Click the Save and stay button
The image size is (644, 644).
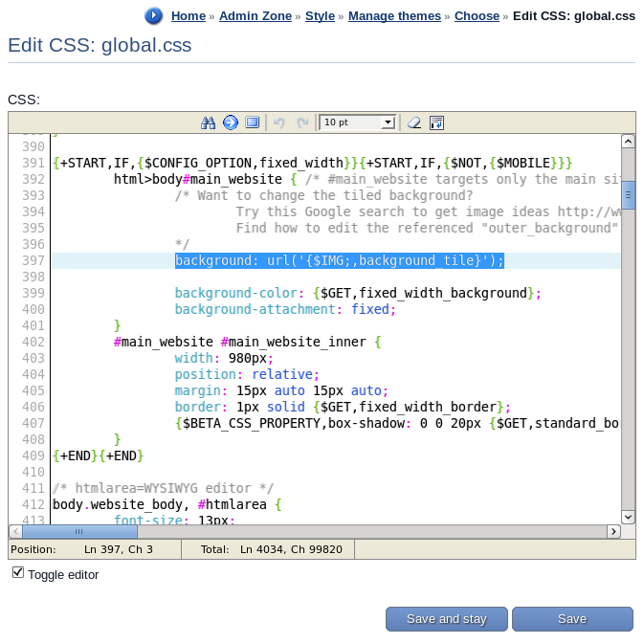click(447, 619)
